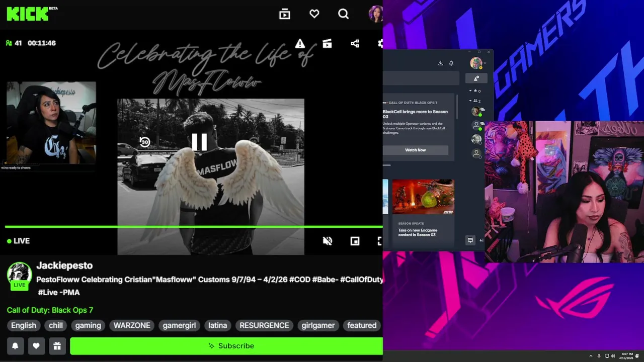Open Kick search magnifier icon
The image size is (644, 362).
coord(344,14)
